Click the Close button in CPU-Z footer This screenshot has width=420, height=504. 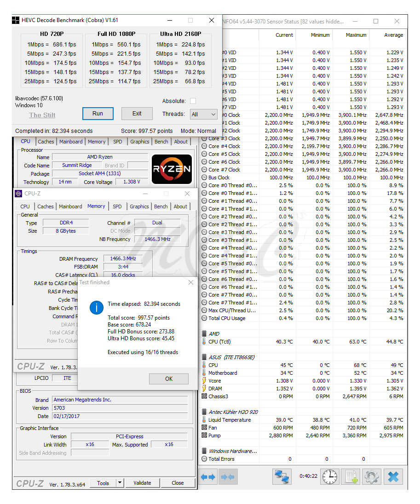coord(178,483)
